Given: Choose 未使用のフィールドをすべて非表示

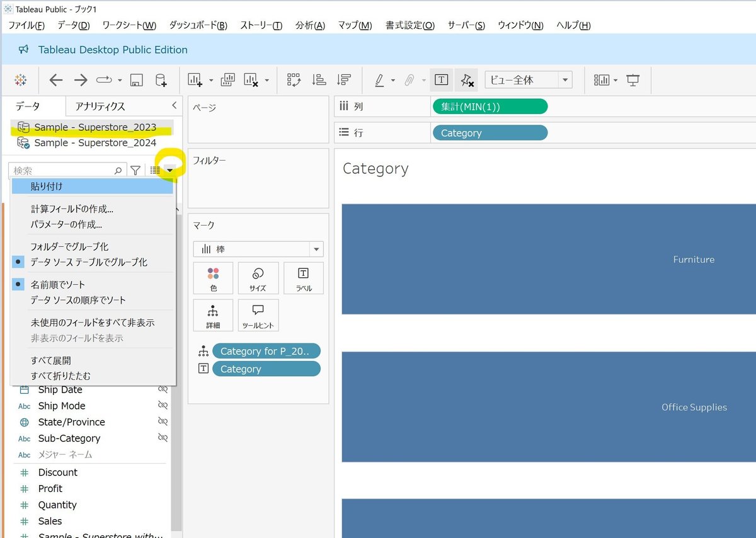Looking at the screenshot, I should click(x=93, y=323).
